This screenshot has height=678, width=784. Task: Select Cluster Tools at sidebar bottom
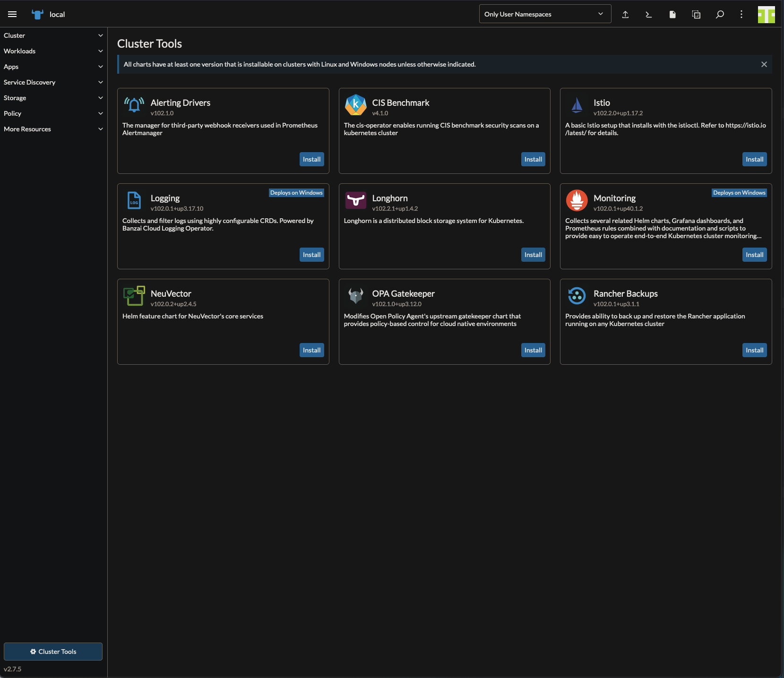click(x=53, y=652)
